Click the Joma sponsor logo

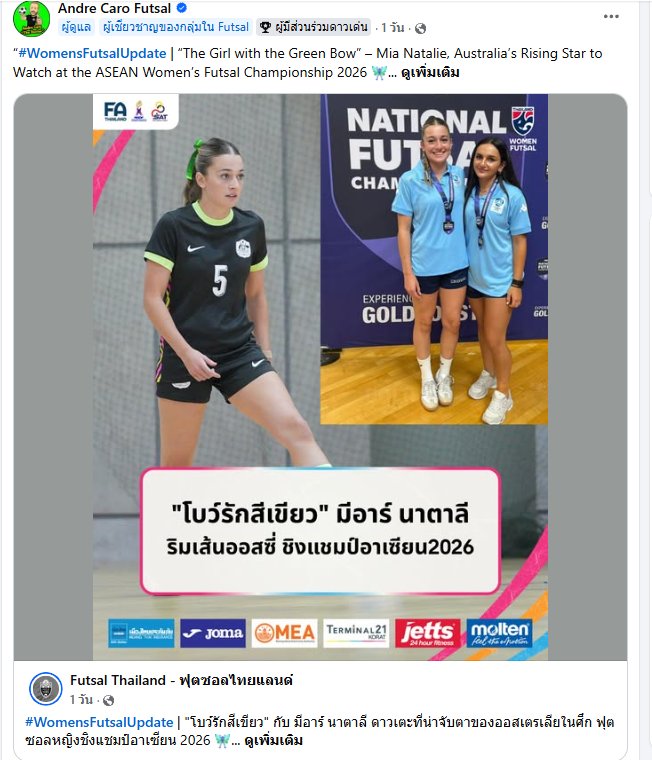[x=213, y=633]
